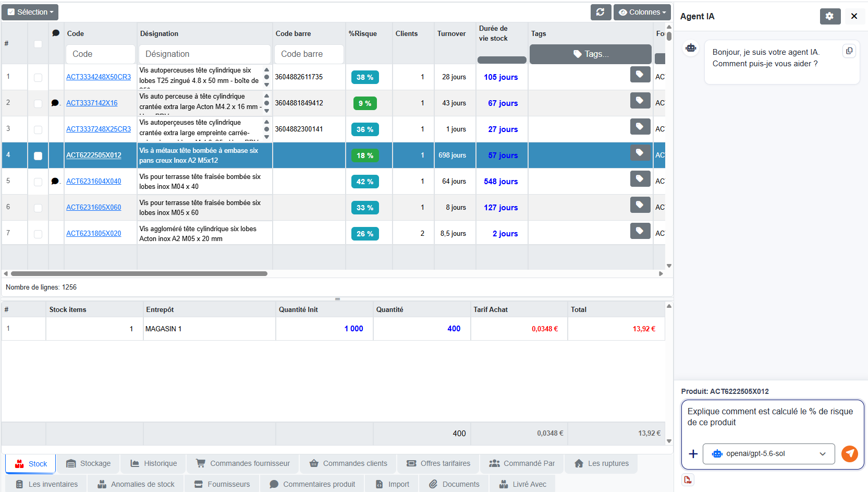
Task: Open product link ACT3337248X25CR3
Action: pyautogui.click(x=99, y=129)
